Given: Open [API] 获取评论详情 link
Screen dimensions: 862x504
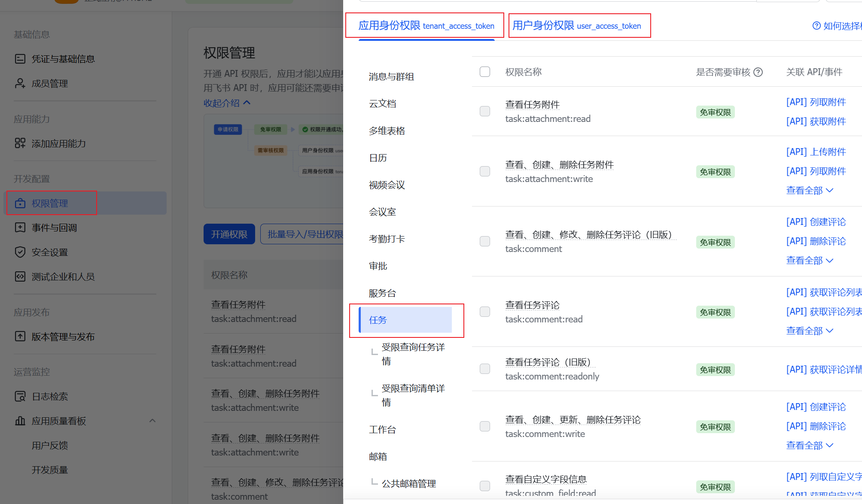Looking at the screenshot, I should [x=824, y=370].
